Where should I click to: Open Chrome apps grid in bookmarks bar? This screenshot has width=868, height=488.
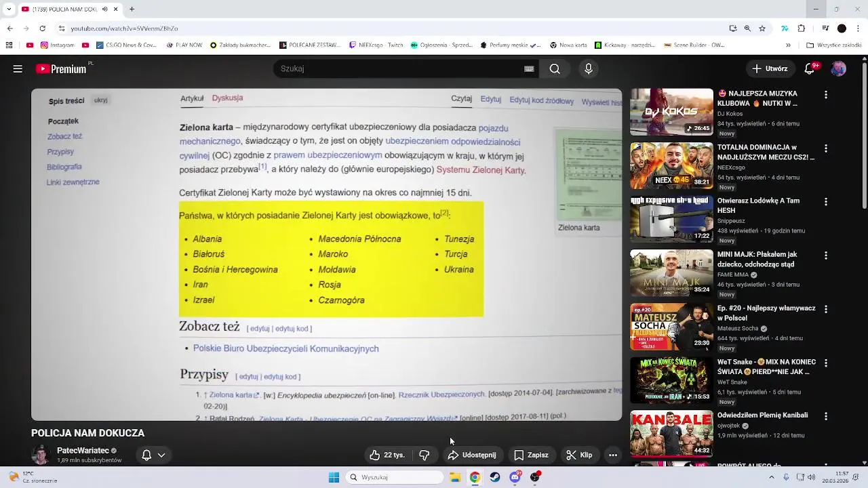point(9,45)
